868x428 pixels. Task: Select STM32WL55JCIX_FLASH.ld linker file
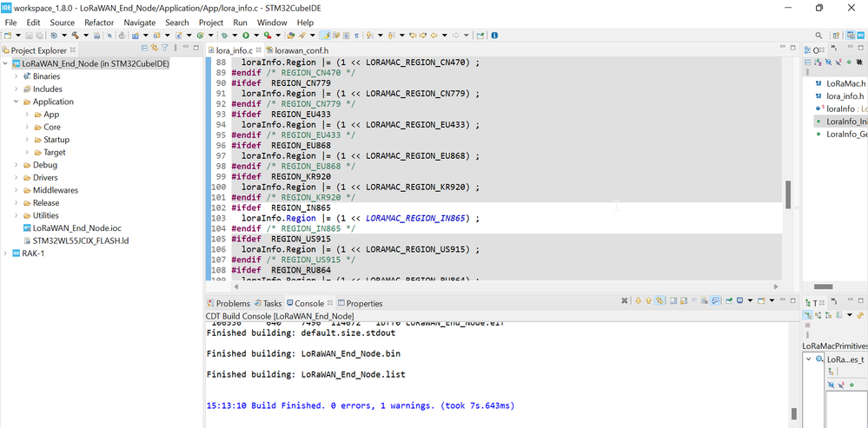(x=76, y=240)
